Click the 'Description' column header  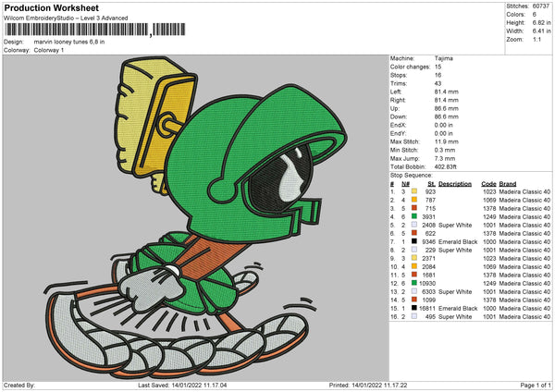point(455,184)
